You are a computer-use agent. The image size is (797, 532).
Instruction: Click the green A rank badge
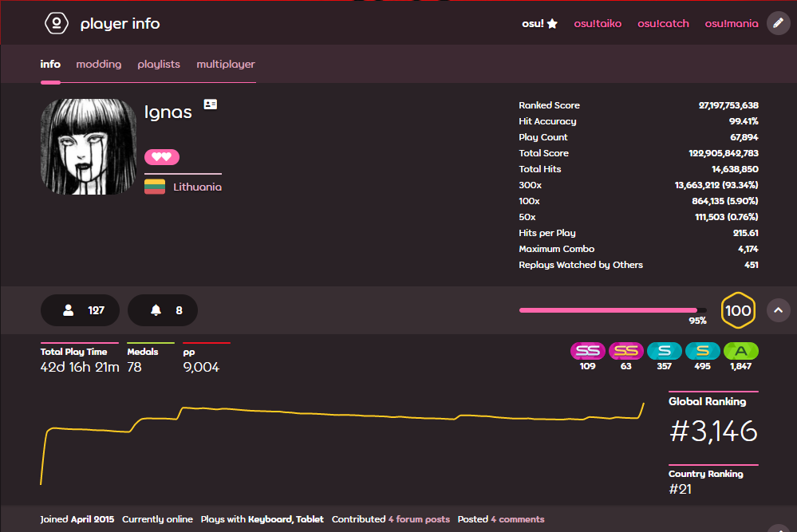pyautogui.click(x=740, y=351)
